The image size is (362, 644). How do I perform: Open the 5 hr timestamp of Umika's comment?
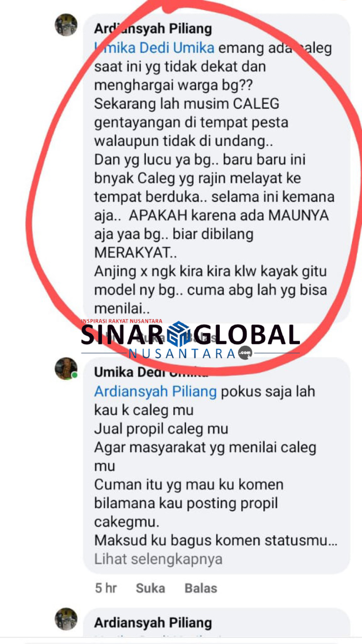[106, 588]
